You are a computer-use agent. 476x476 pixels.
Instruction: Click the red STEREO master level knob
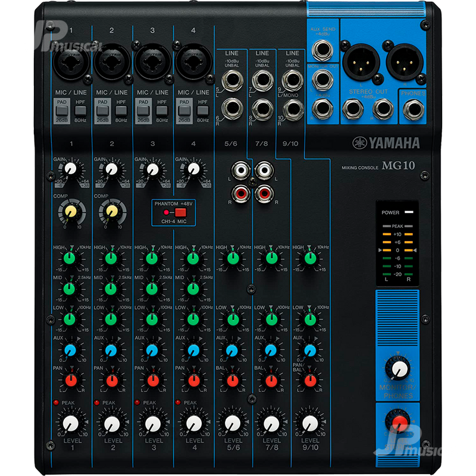(399, 422)
